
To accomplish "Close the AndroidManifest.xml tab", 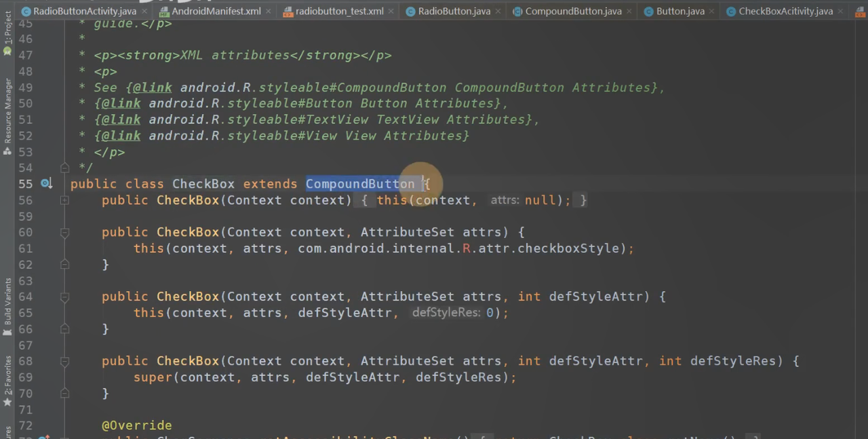I will pyautogui.click(x=269, y=12).
